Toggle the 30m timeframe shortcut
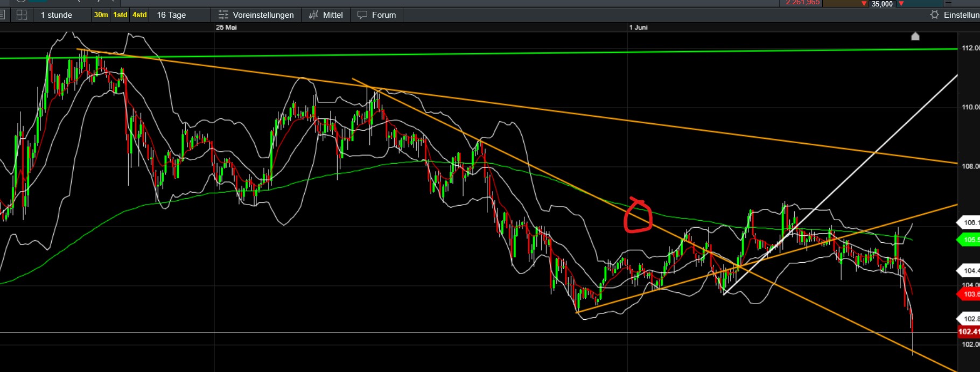Image resolution: width=980 pixels, height=372 pixels. (101, 15)
